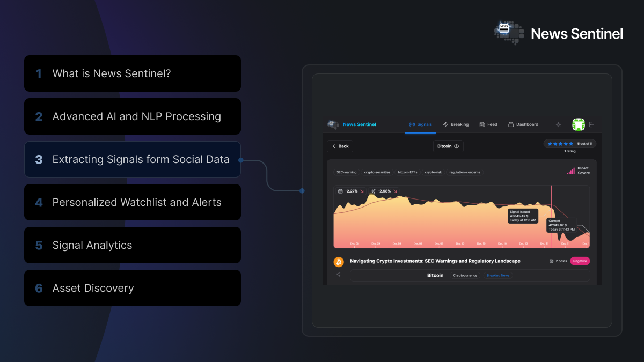Screen dimensions: 644x362
Task: Select the SEC-warning tag
Action: (346, 172)
